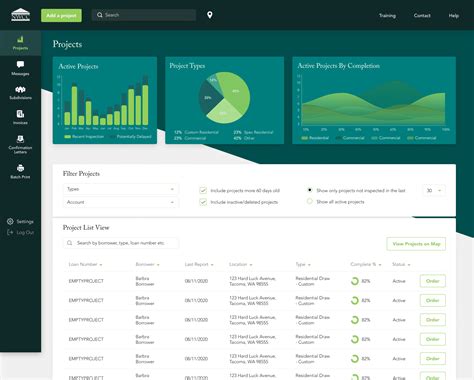Screen dimensions: 474x380
Task: Open Messages in the sidebar
Action: click(x=20, y=68)
